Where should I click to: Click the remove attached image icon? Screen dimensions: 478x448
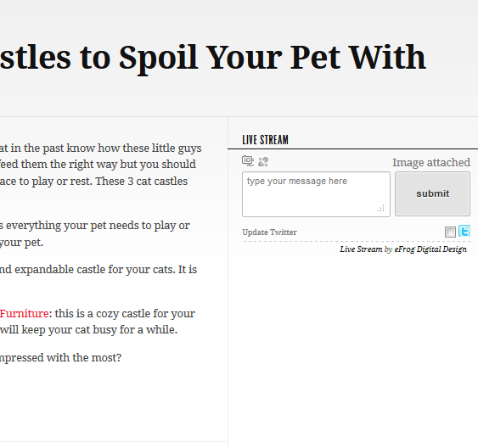tap(263, 161)
